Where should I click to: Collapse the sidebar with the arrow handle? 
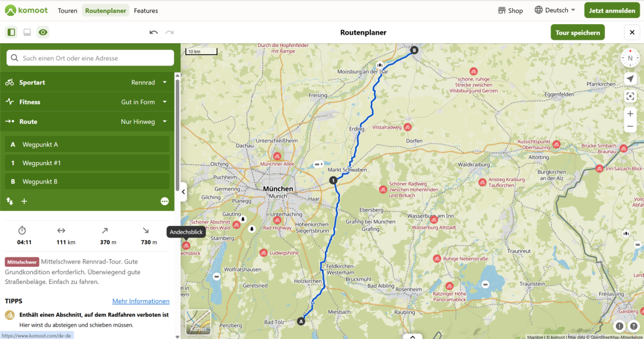click(183, 192)
